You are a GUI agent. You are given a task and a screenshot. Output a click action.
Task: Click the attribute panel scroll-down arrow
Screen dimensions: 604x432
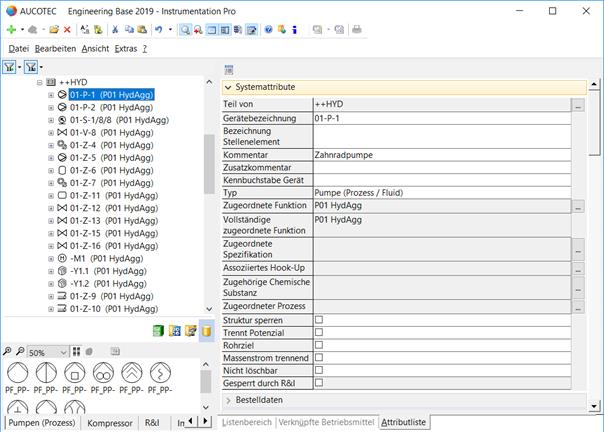pos(594,406)
